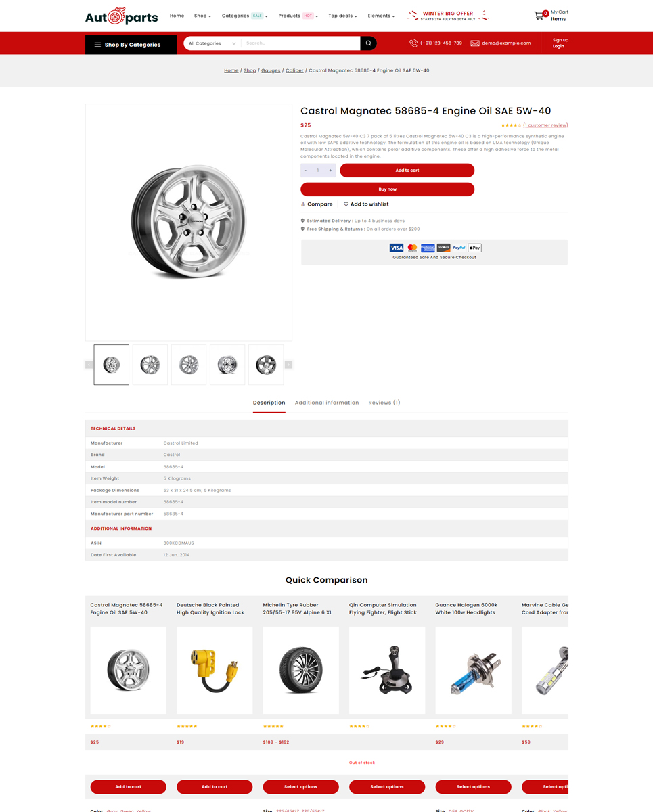Image resolution: width=653 pixels, height=812 pixels.
Task: Click the Buy now button
Action: [x=387, y=189]
